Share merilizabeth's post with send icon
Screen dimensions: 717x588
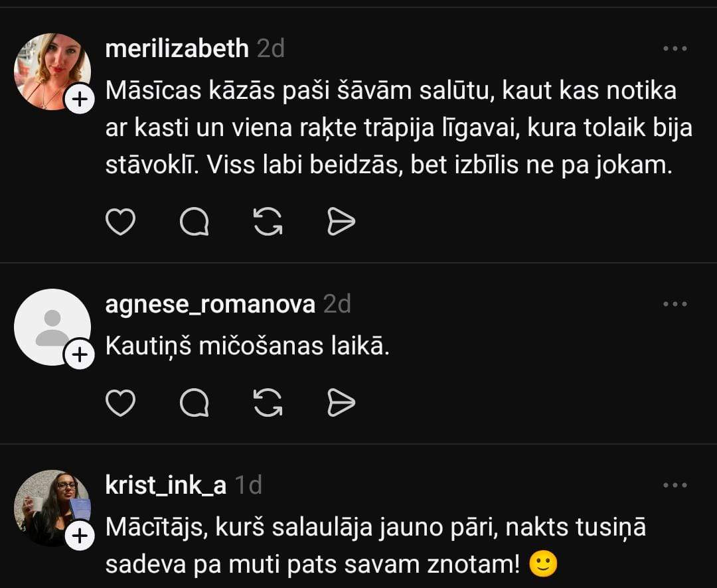point(341,222)
